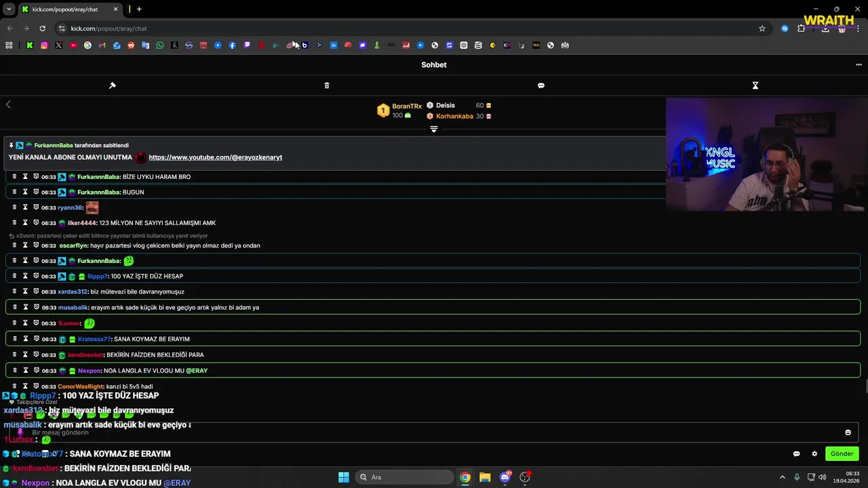The height and width of the screenshot is (488, 868).
Task: Open the emoji picker in the message box
Action: click(x=848, y=432)
